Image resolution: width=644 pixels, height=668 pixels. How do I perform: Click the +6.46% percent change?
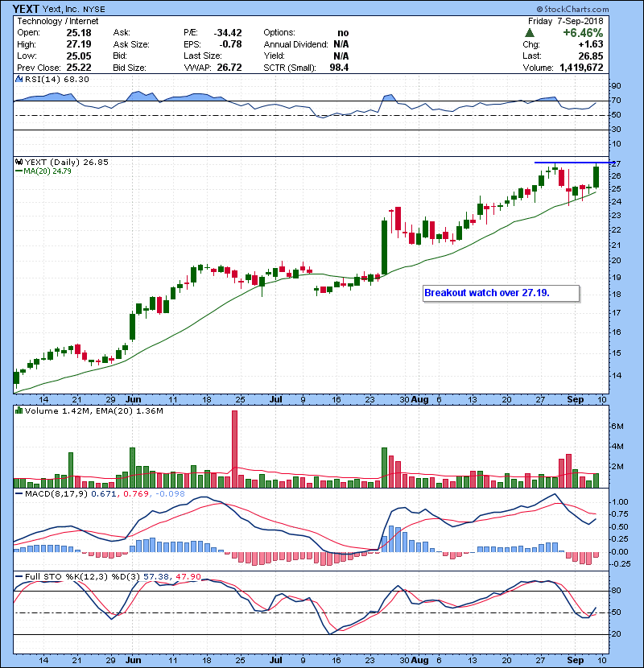tap(583, 33)
